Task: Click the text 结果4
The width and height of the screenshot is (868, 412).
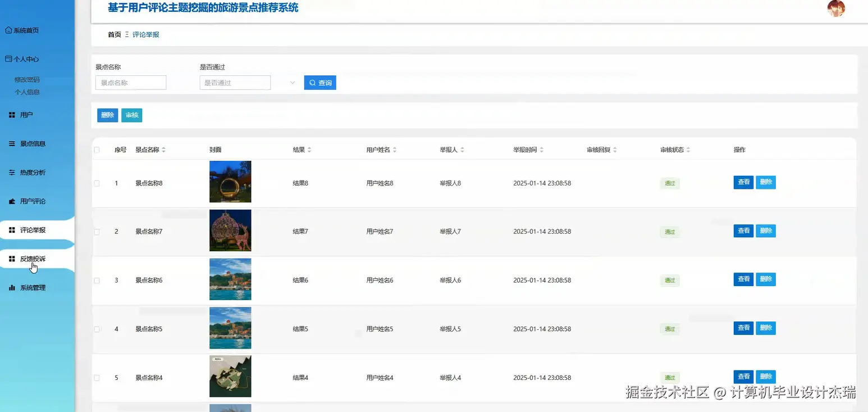Action: [x=300, y=378]
